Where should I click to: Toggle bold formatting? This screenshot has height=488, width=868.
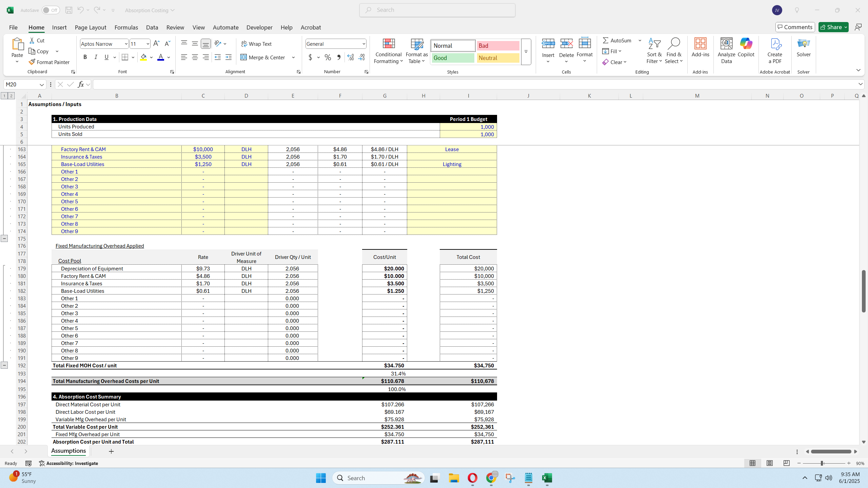(x=85, y=57)
